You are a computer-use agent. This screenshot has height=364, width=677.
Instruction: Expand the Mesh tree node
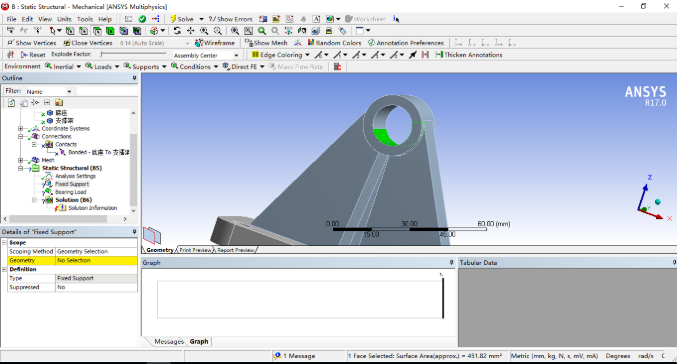20,160
